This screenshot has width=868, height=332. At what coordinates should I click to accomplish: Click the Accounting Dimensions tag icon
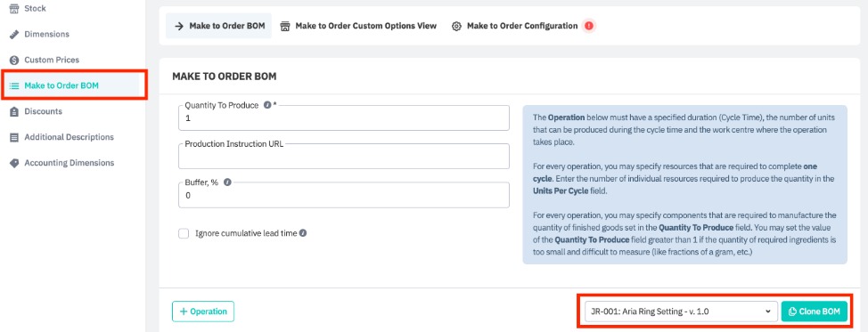point(14,163)
